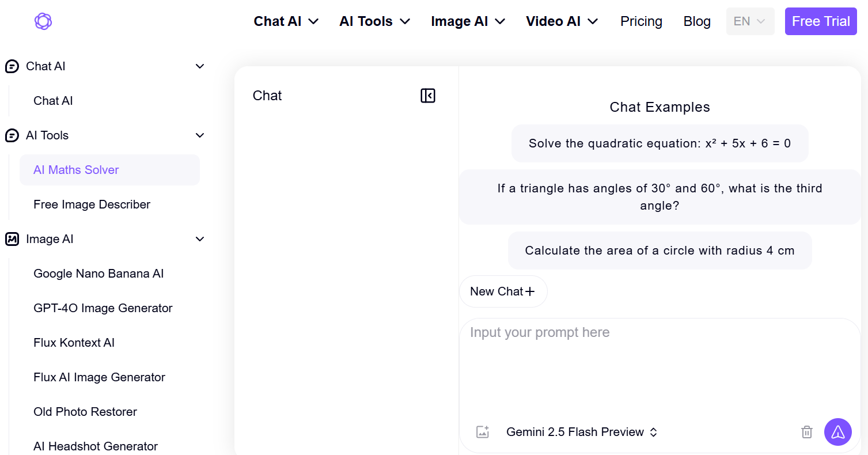Click the Free Trial button
This screenshot has height=455, width=868.
coord(820,21)
